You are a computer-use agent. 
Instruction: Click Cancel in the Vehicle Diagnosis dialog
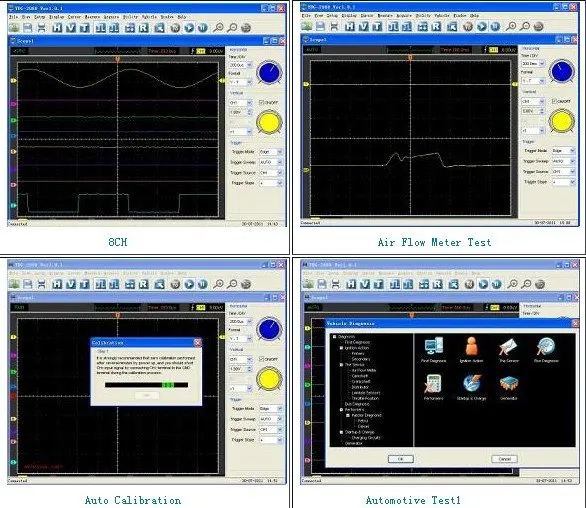coord(504,459)
